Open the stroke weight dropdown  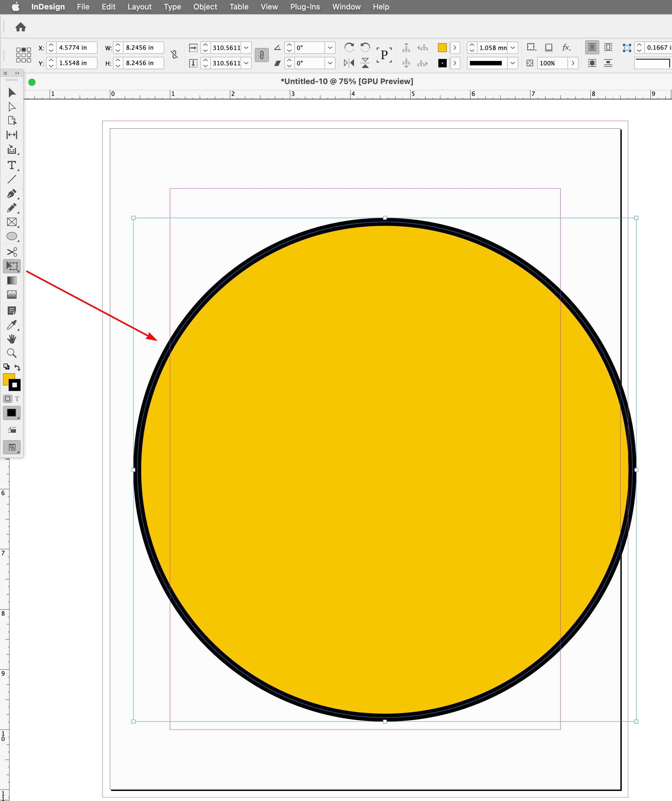pos(513,48)
